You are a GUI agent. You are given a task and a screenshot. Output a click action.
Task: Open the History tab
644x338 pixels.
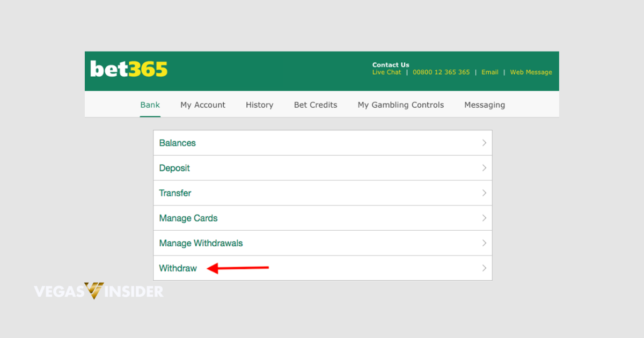click(260, 105)
